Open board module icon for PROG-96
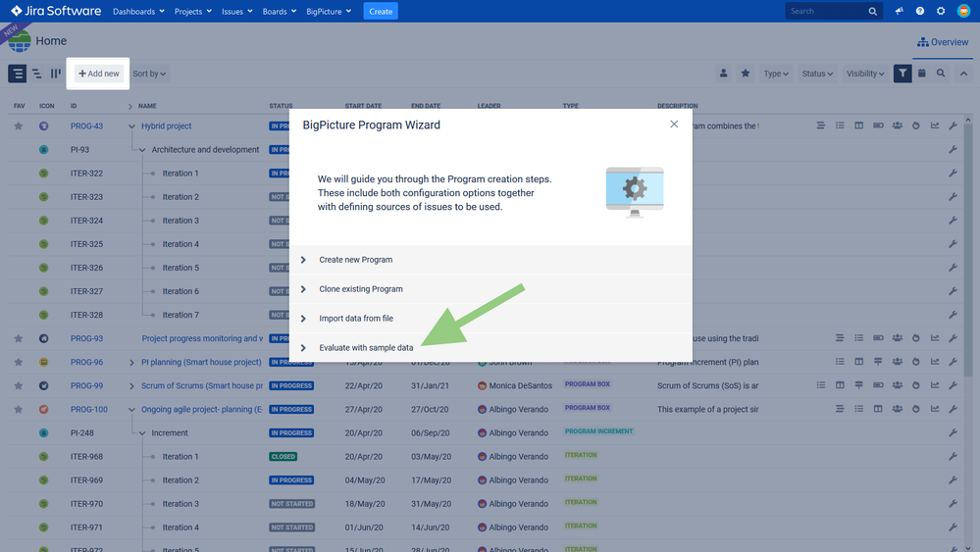980x552 pixels. tap(858, 362)
